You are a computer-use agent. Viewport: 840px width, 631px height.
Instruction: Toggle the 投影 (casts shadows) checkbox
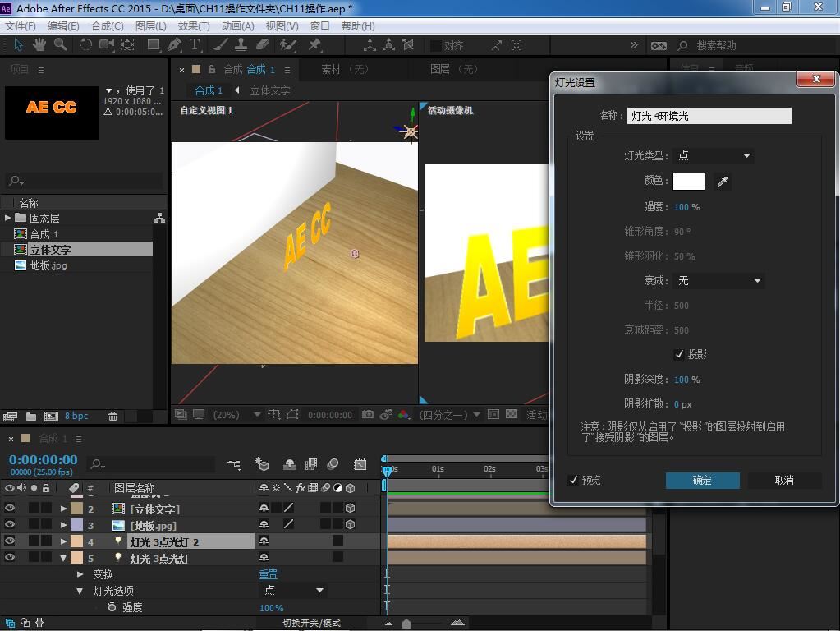point(679,354)
